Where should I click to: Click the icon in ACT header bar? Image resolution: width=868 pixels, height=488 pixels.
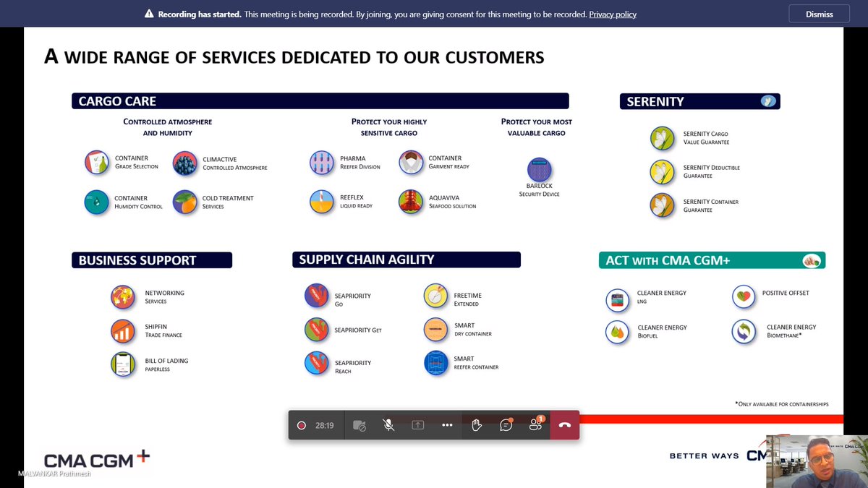pyautogui.click(x=812, y=261)
